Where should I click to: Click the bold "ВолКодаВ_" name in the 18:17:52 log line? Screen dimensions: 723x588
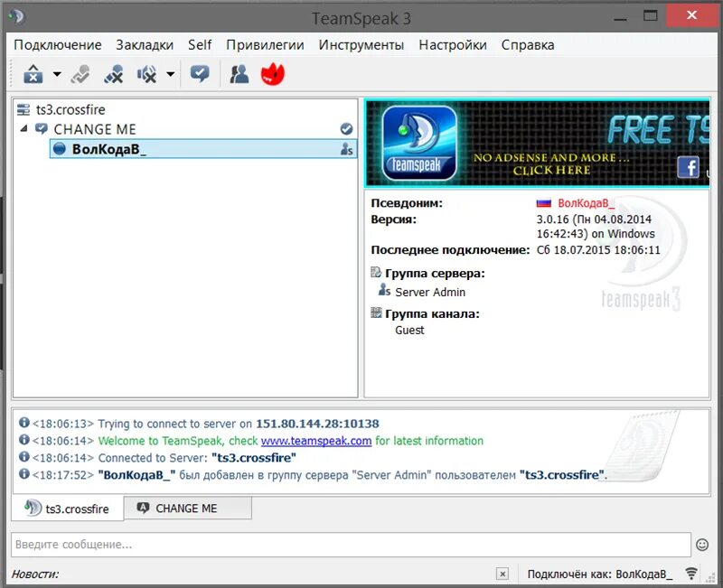click(136, 475)
